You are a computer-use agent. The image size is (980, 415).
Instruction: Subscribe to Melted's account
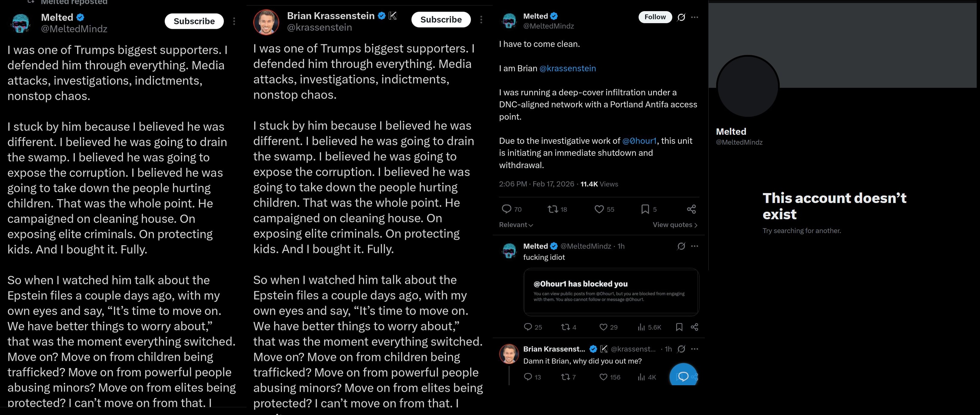[194, 21]
